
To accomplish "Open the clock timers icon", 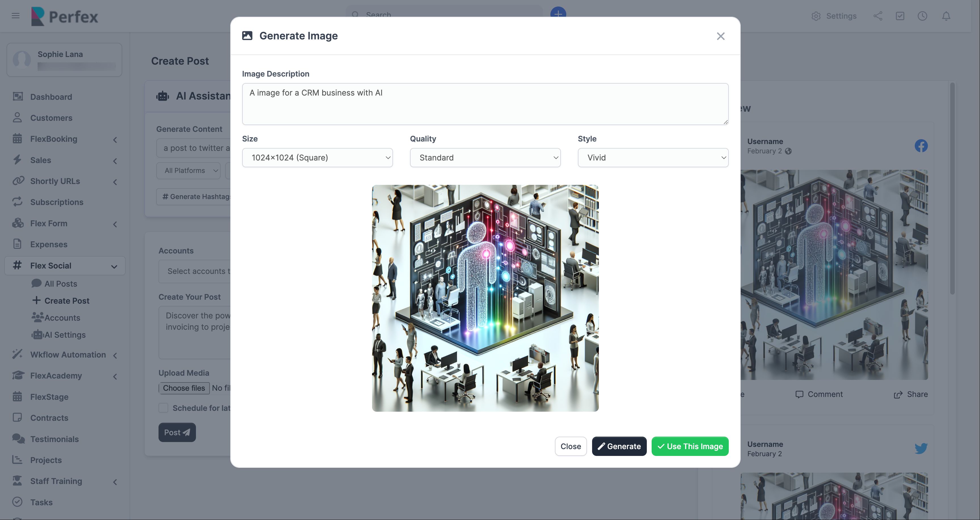I will coord(922,16).
